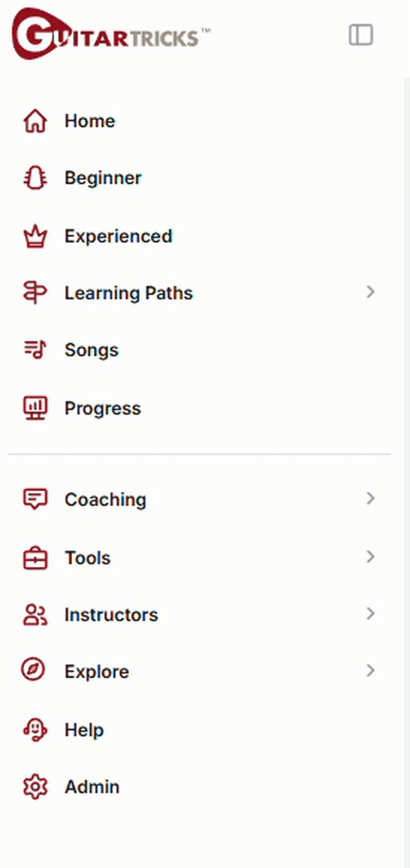Expand the Tools submenu arrow
Screen dimensions: 410x868
[x=371, y=557]
